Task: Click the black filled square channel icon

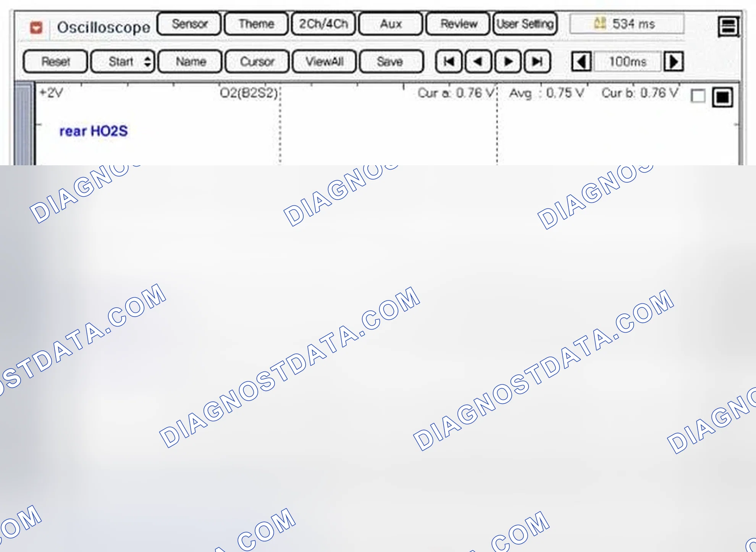Action: point(722,97)
